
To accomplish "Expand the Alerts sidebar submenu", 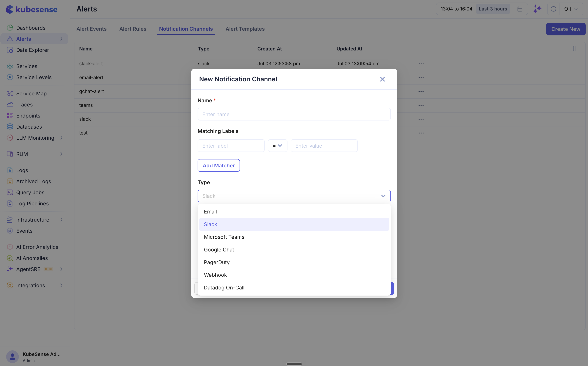I will coord(61,39).
